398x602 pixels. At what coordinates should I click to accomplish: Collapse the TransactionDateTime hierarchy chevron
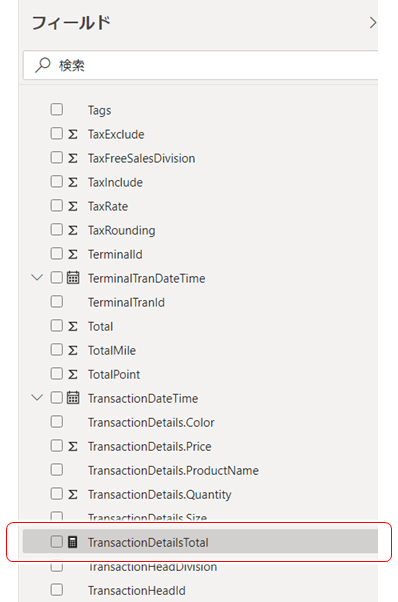pos(37,397)
